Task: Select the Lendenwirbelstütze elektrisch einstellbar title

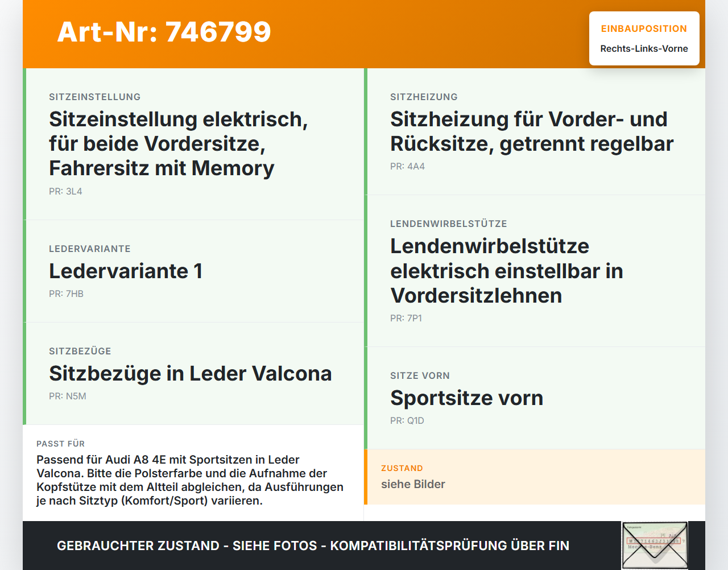Action: click(507, 271)
